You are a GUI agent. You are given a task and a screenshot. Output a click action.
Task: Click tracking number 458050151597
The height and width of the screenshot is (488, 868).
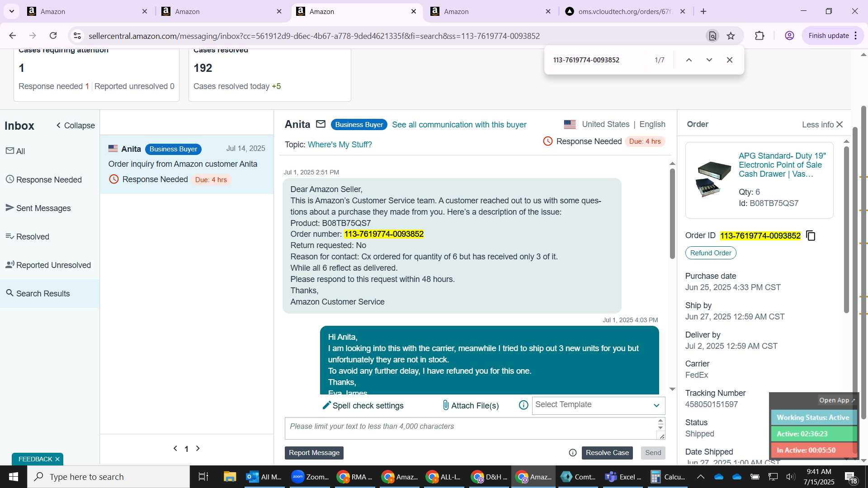(x=711, y=404)
